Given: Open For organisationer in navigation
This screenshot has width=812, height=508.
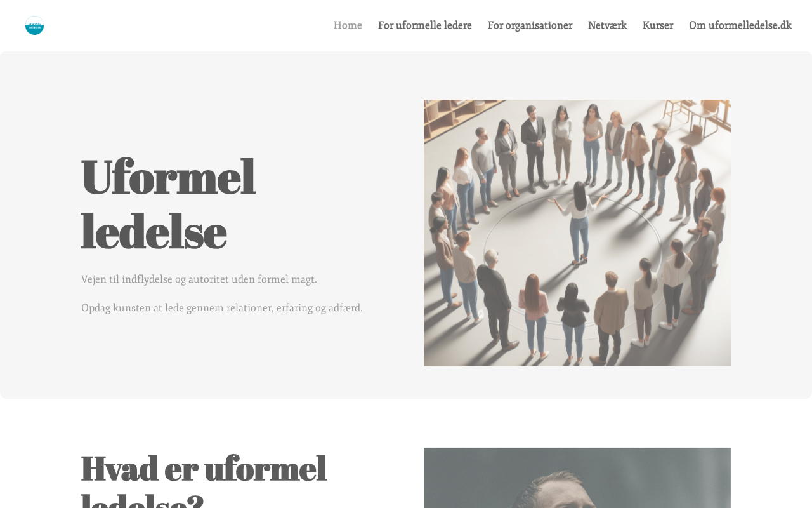Looking at the screenshot, I should click(530, 25).
